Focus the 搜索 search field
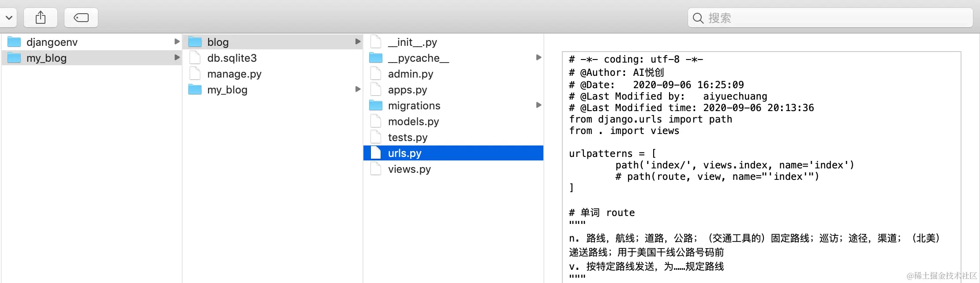Viewport: 980px width, 283px height. pyautogui.click(x=830, y=18)
